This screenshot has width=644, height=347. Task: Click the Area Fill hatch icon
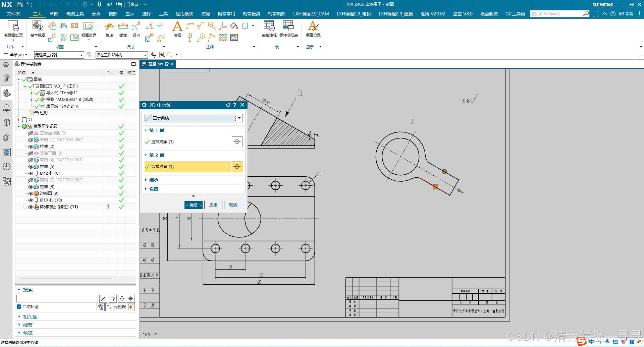tap(223, 38)
